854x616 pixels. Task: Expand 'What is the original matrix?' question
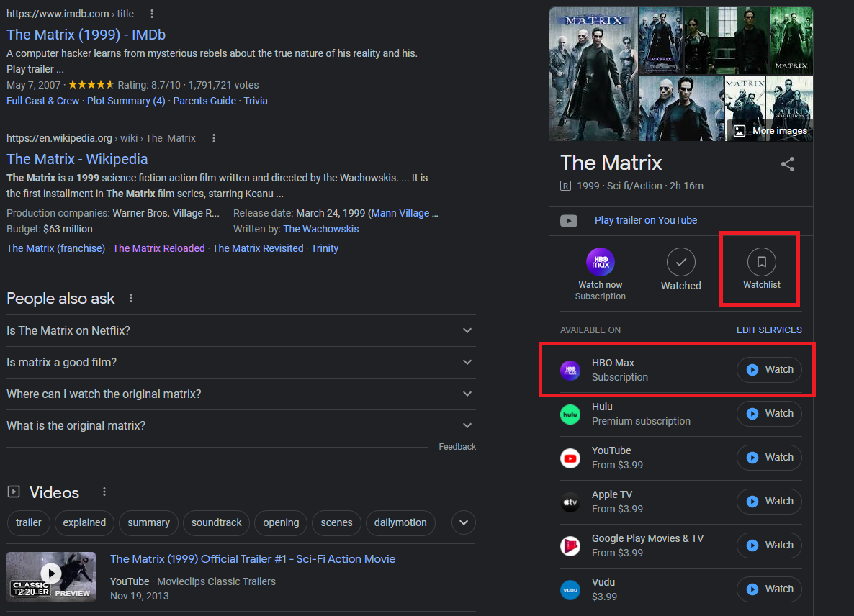pyautogui.click(x=241, y=425)
